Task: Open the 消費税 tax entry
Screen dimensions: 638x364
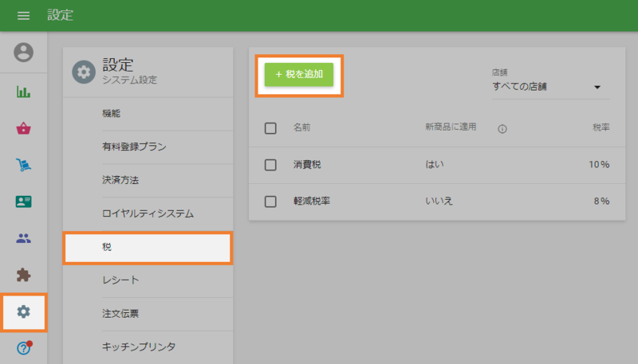Action: (x=307, y=165)
